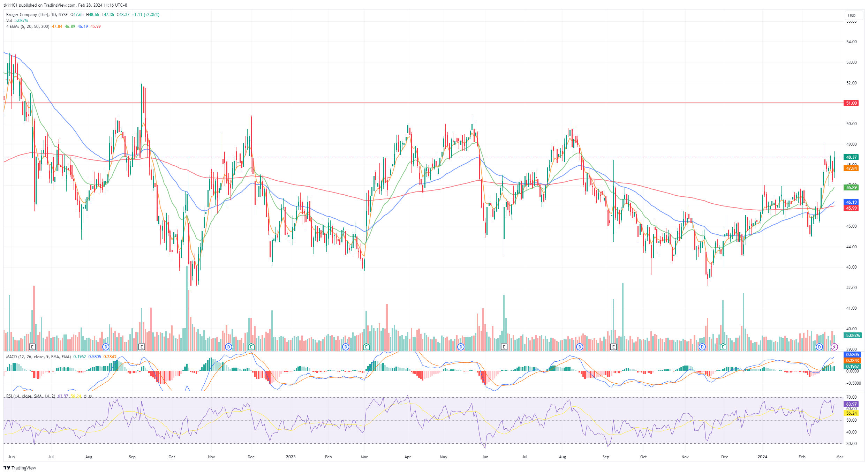
Task: Select the MACD indicator legend label
Action: (x=38, y=357)
